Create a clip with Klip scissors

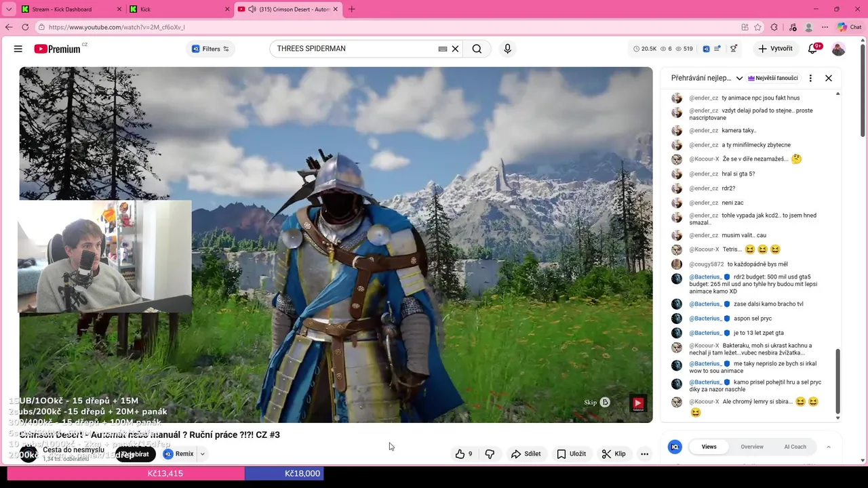pos(614,454)
